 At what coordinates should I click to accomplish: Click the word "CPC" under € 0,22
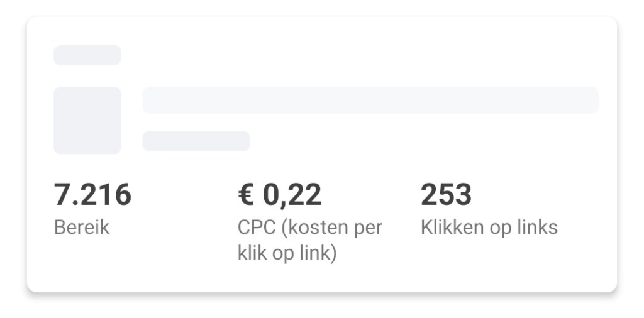point(257,227)
